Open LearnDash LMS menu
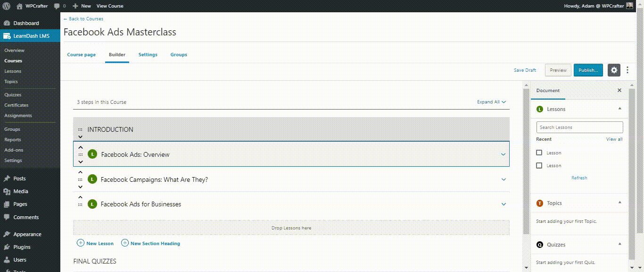This screenshot has width=644, height=272. [30, 36]
